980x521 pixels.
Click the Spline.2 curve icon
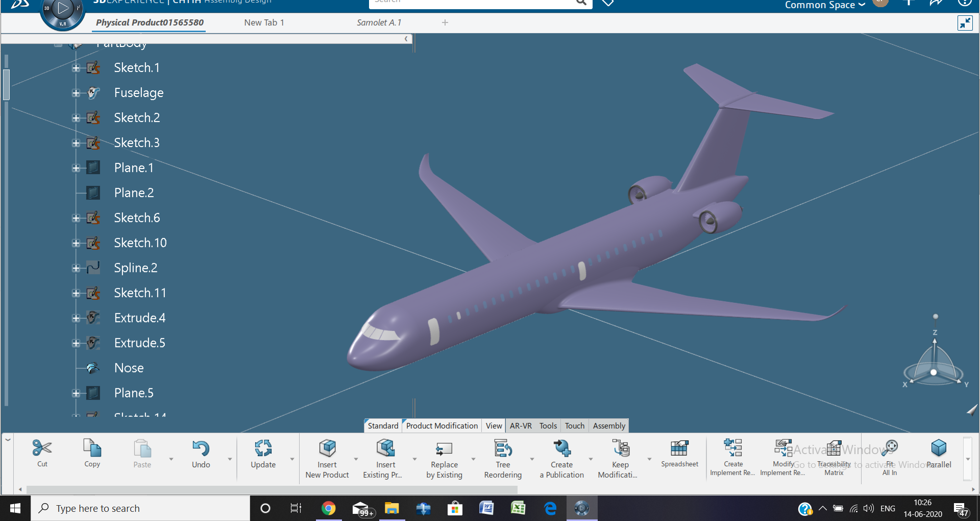(x=93, y=268)
